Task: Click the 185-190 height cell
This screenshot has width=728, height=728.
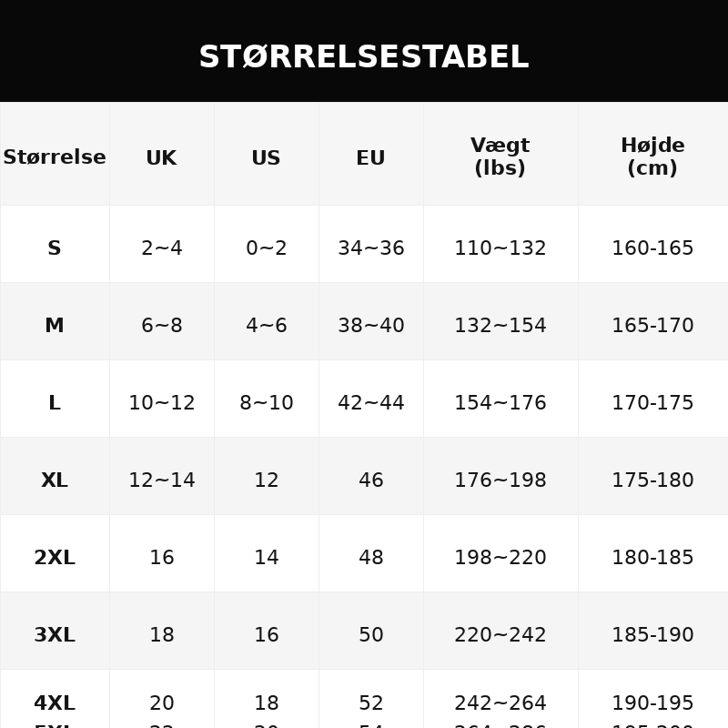Action: [x=652, y=633]
